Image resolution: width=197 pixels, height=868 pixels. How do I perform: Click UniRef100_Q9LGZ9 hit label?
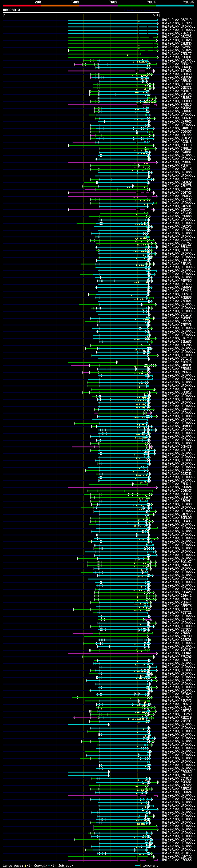177,182
